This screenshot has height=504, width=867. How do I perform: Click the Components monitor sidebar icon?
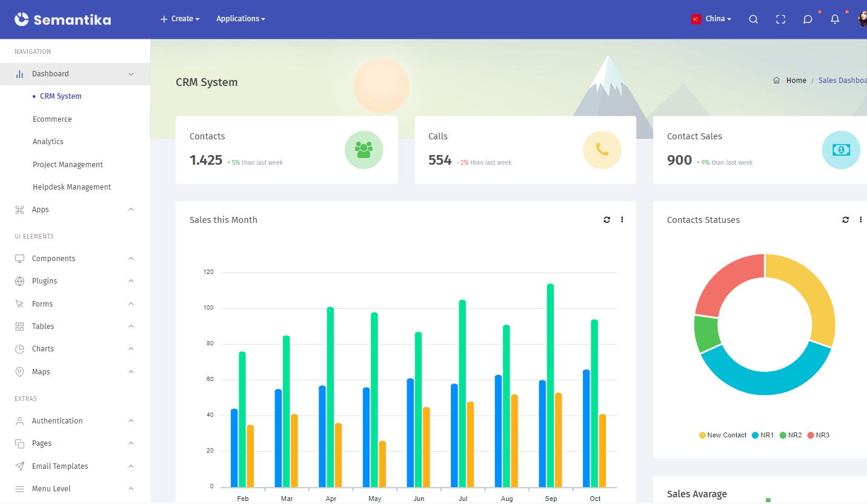point(19,259)
